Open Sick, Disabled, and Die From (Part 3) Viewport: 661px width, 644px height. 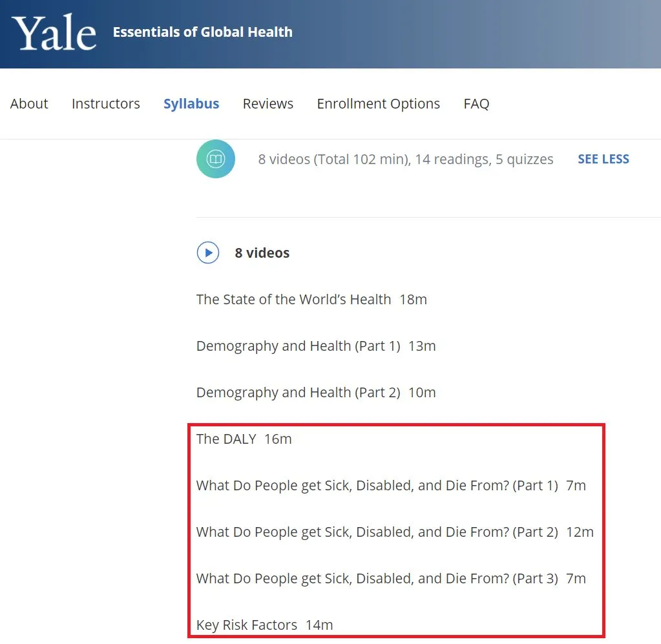coord(377,578)
